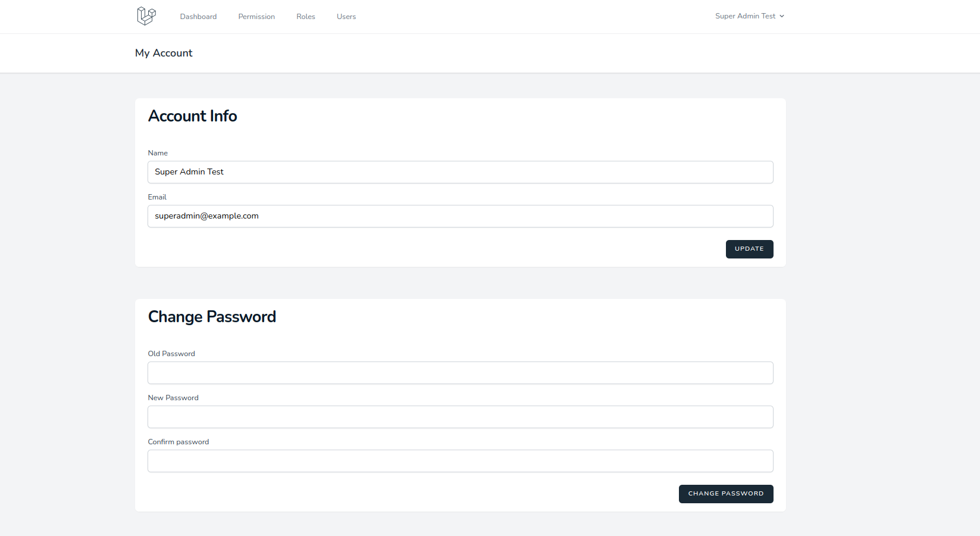Select the Old Password input field

(460, 373)
